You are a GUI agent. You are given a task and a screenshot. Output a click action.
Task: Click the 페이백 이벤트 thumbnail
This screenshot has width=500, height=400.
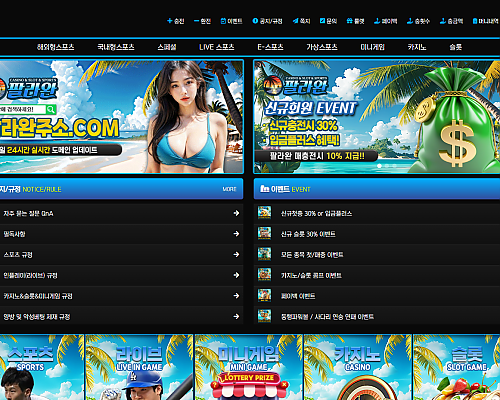pyautogui.click(x=264, y=295)
